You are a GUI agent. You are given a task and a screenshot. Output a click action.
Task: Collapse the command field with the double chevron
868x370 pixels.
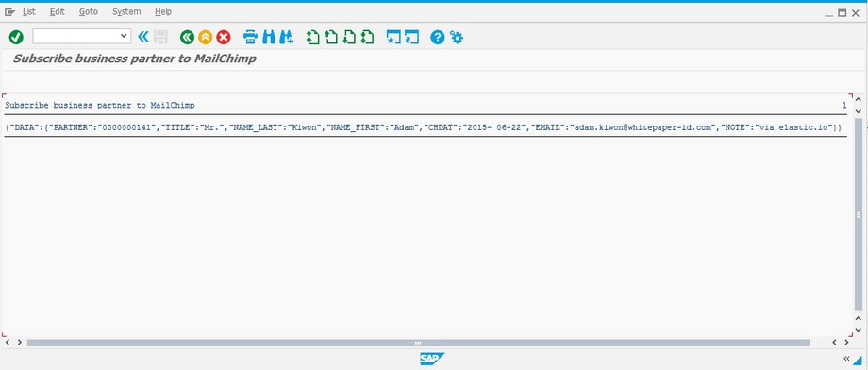pos(143,37)
